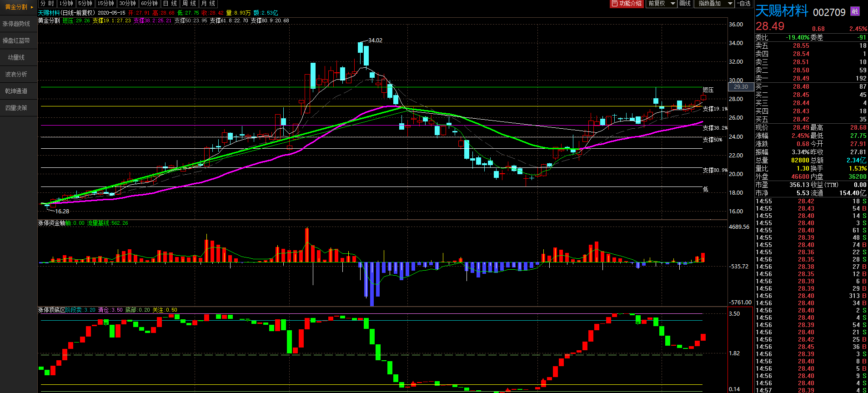Click the arrow beside 黄金分割 in sidebar
The image size is (868, 393).
click(32, 7)
